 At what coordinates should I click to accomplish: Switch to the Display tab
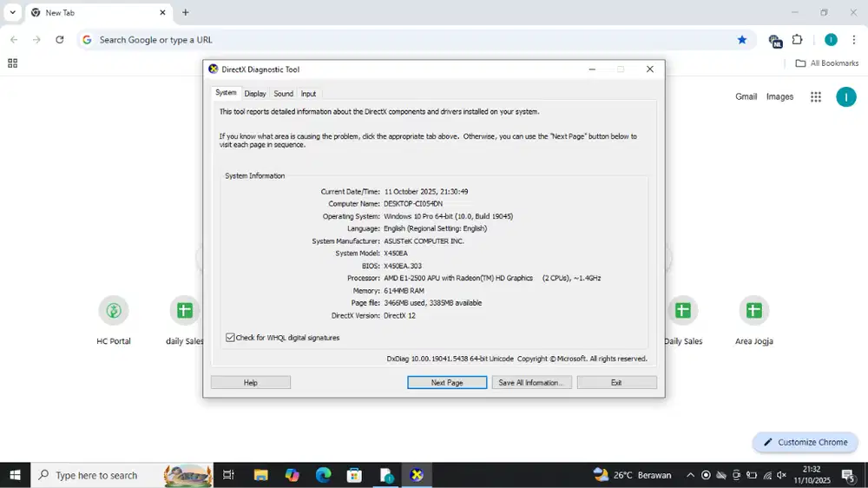click(x=255, y=94)
